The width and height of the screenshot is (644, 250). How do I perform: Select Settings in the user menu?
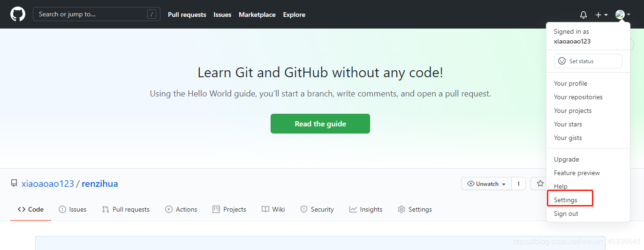(x=566, y=200)
